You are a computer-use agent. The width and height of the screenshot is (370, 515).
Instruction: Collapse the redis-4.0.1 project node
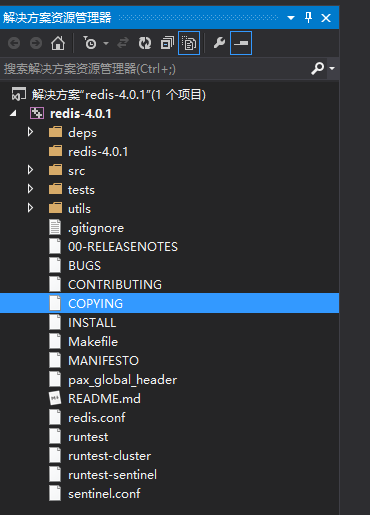pyautogui.click(x=13, y=114)
